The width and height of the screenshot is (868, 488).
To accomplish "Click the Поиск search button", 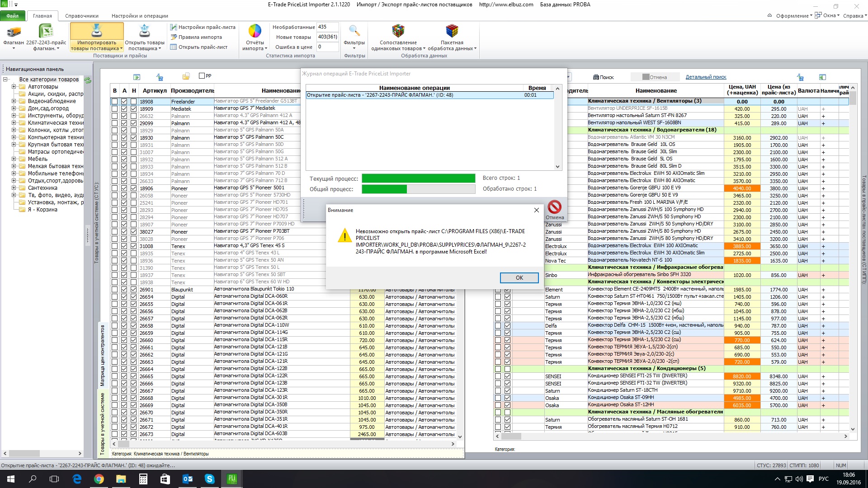I will pyautogui.click(x=603, y=77).
